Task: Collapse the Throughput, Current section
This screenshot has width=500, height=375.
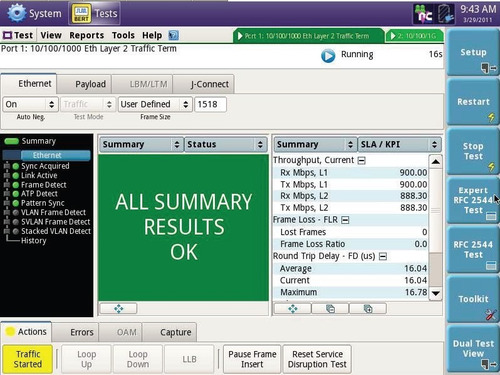Action: click(361, 161)
